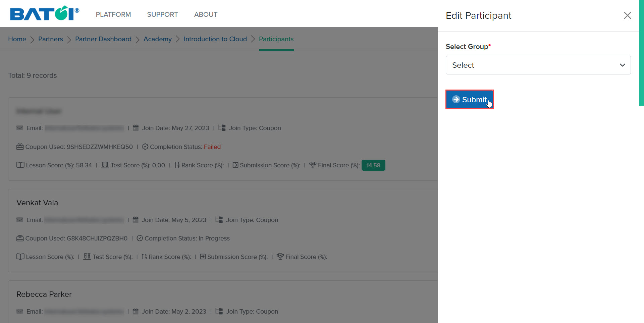Open Partner Dashboard breadcrumb link
The height and width of the screenshot is (323, 644).
[x=103, y=39]
